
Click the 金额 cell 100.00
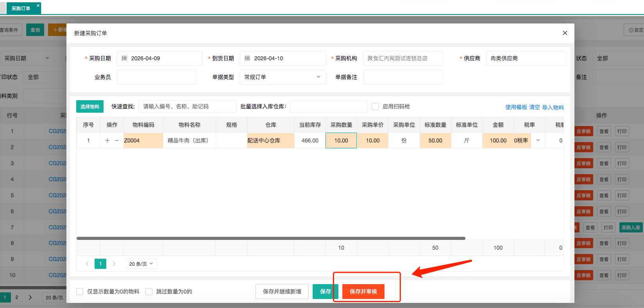[498, 140]
